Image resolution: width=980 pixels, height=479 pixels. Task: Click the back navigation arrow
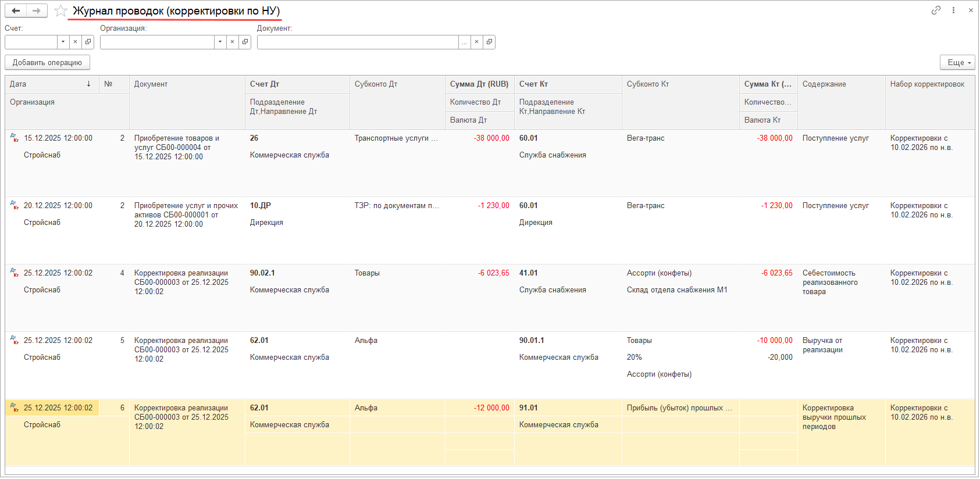coord(16,10)
